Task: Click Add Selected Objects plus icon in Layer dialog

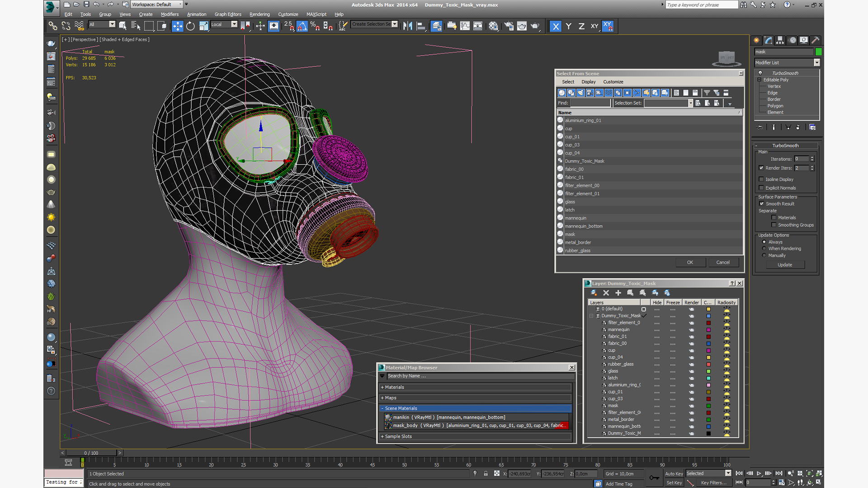Action: (x=618, y=293)
